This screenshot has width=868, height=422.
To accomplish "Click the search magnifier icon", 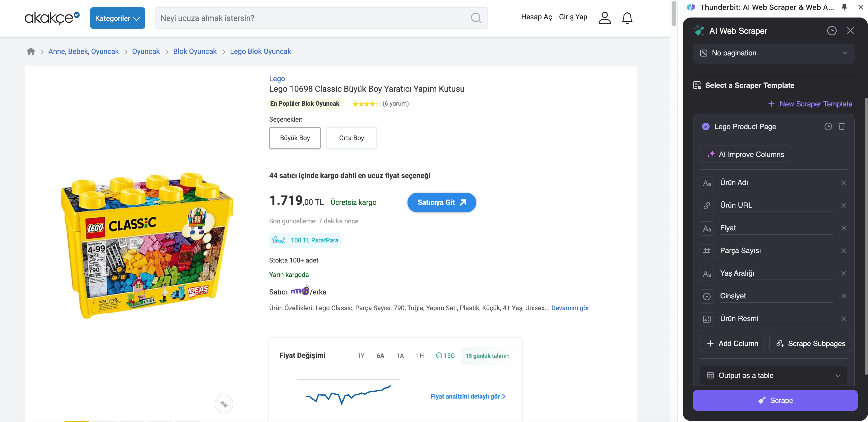I will coord(475,18).
